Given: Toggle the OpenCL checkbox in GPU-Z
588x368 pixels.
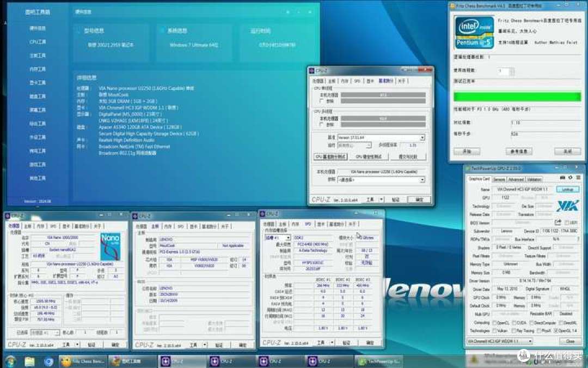Looking at the screenshot, I should tap(494, 323).
